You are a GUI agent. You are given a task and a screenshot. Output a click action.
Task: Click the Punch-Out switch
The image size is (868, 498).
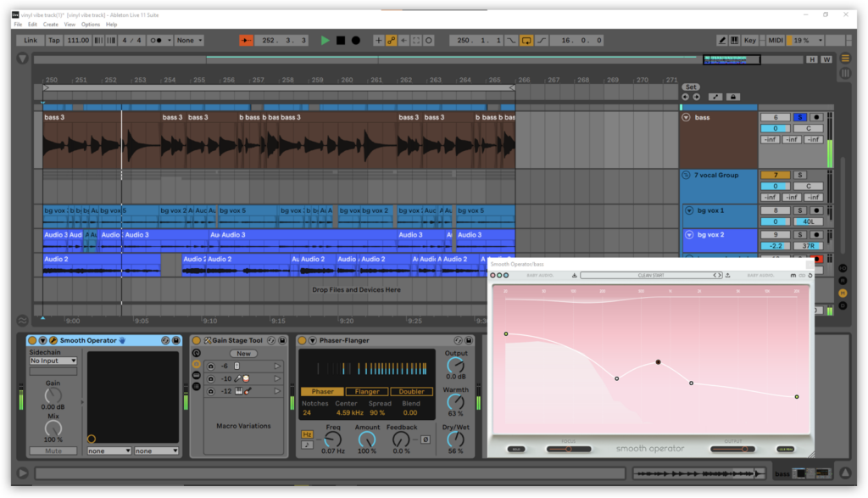542,41
